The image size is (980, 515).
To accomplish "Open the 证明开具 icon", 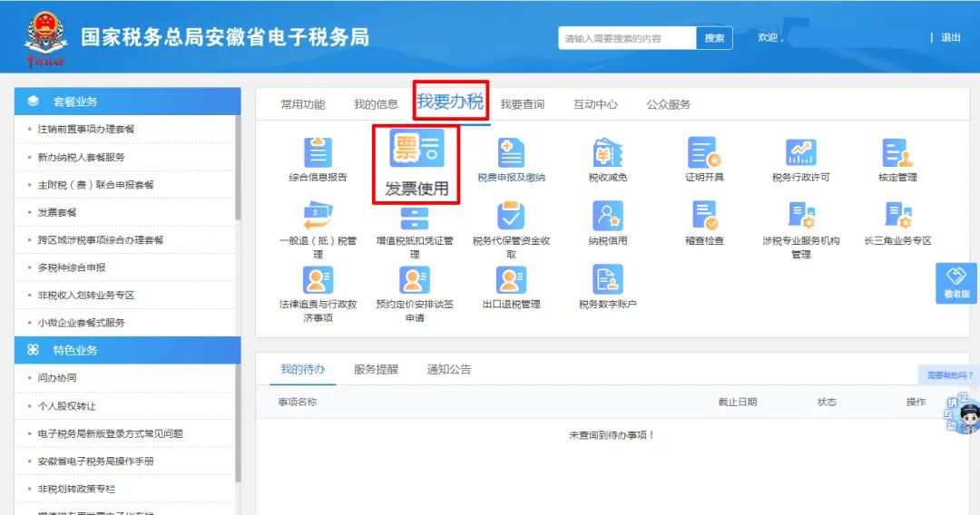I will (704, 153).
